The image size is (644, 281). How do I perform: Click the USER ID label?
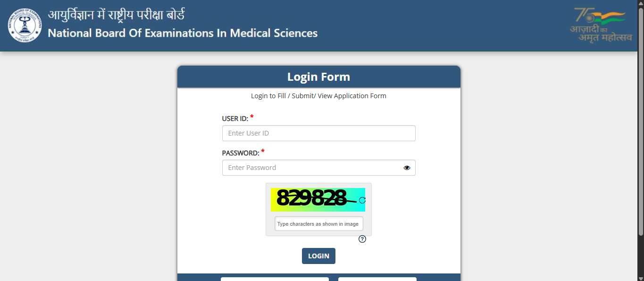click(x=235, y=119)
